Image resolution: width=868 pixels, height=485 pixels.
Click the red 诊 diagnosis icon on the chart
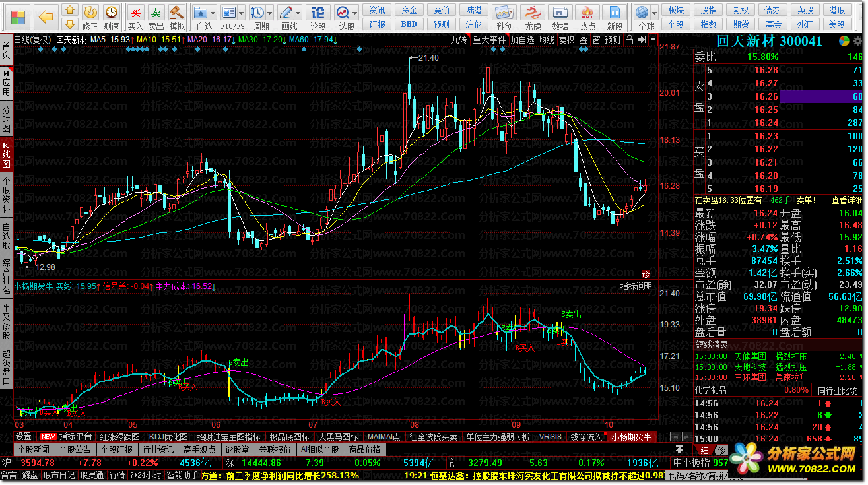[x=645, y=274]
